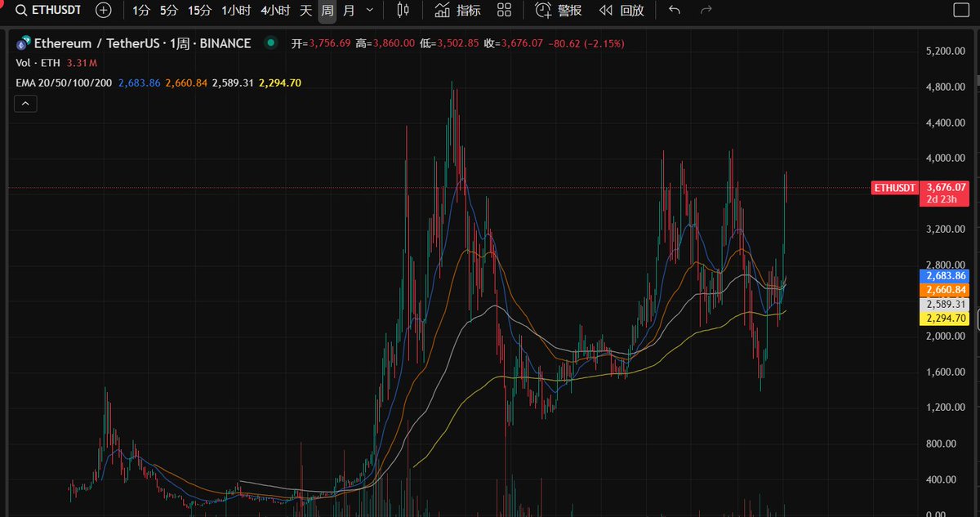Select the 5分 timeframe
Viewport: 980px width, 517px height.
168,11
